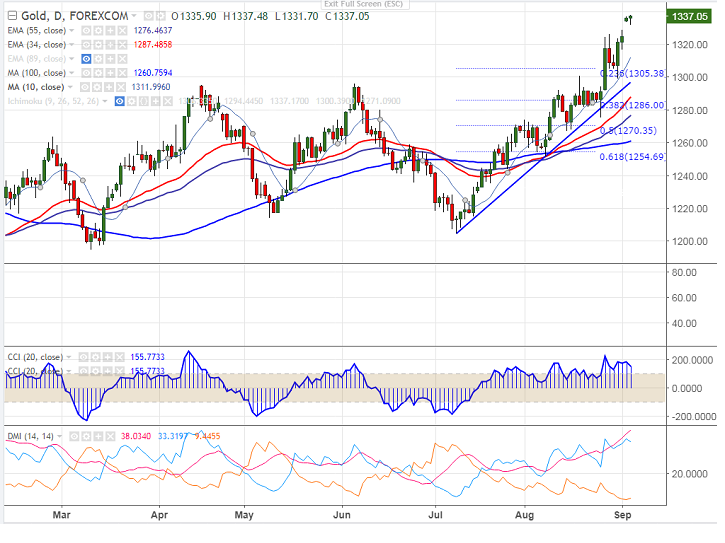Click Gold, D, FOREXCOM symbol title
The image size is (725, 543).
[x=75, y=16]
